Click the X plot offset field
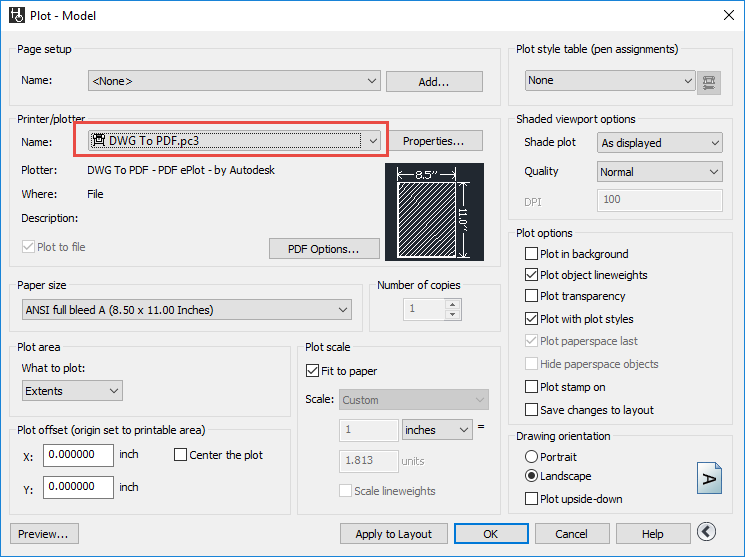 (x=78, y=455)
